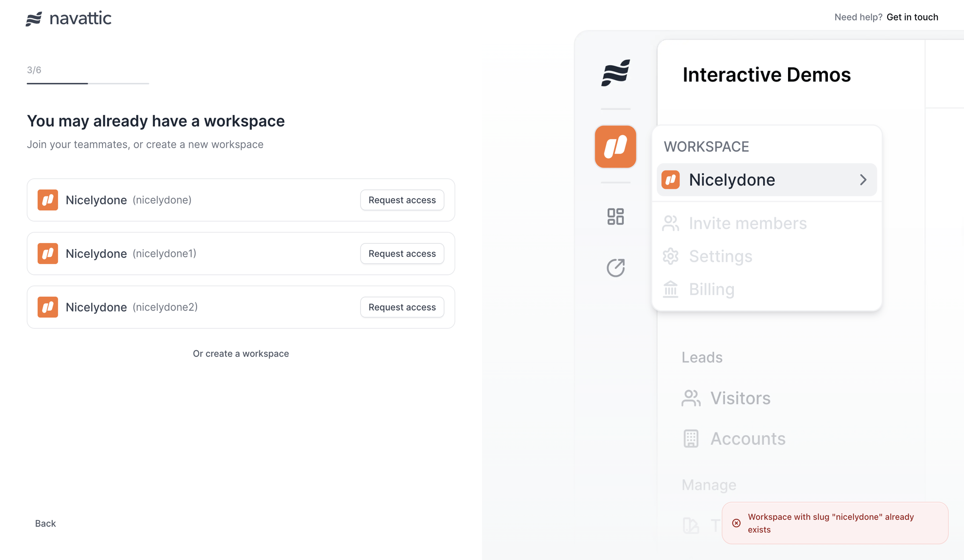Screen dimensions: 964x560
Task: Click Or create a workspace link
Action: click(x=241, y=353)
